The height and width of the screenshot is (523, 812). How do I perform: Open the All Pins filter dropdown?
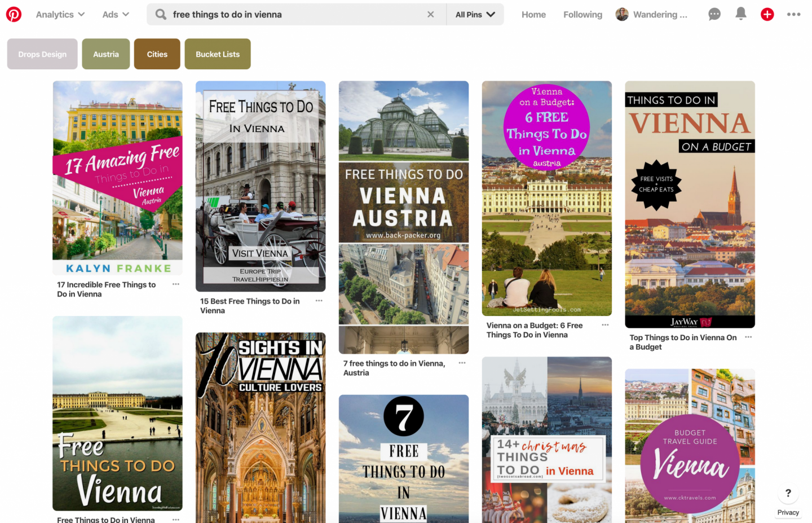click(475, 15)
